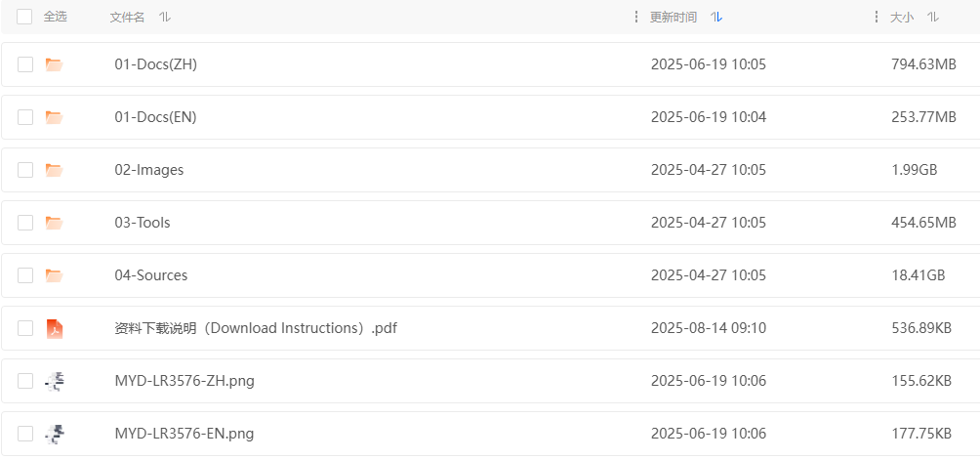
Task: Tick the checkbox beside MYD-LR3576-EN.png
Action: click(25, 434)
